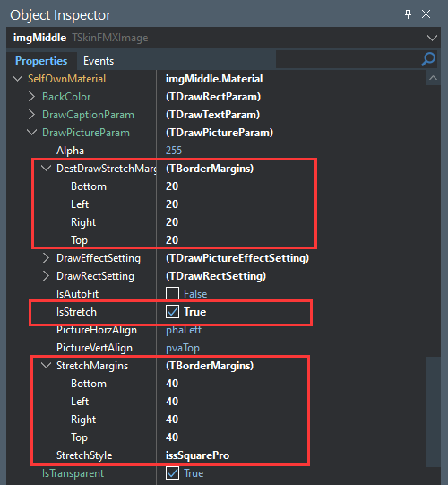
Task: Toggle the IsTransparent checkbox
Action: click(x=172, y=473)
